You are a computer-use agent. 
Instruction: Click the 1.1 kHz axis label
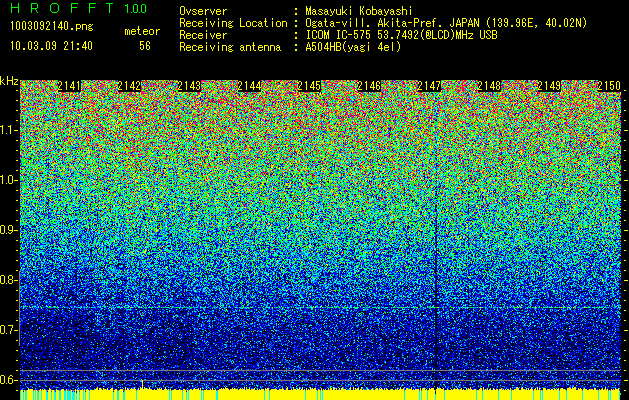pos(9,130)
